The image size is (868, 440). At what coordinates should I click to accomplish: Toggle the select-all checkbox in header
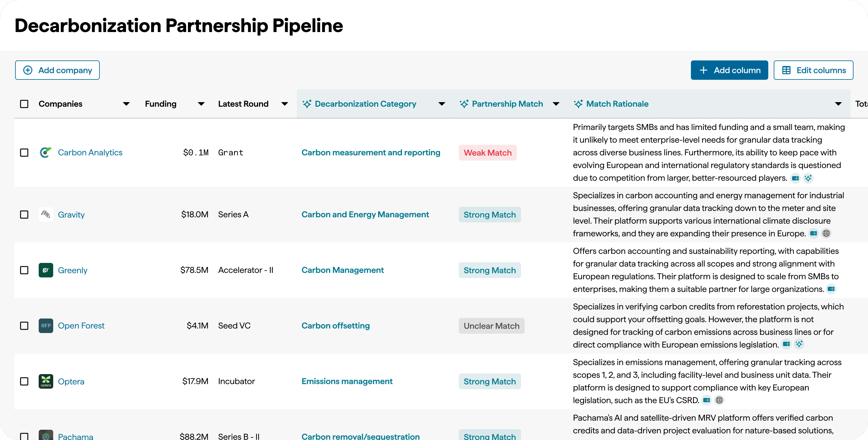(24, 104)
